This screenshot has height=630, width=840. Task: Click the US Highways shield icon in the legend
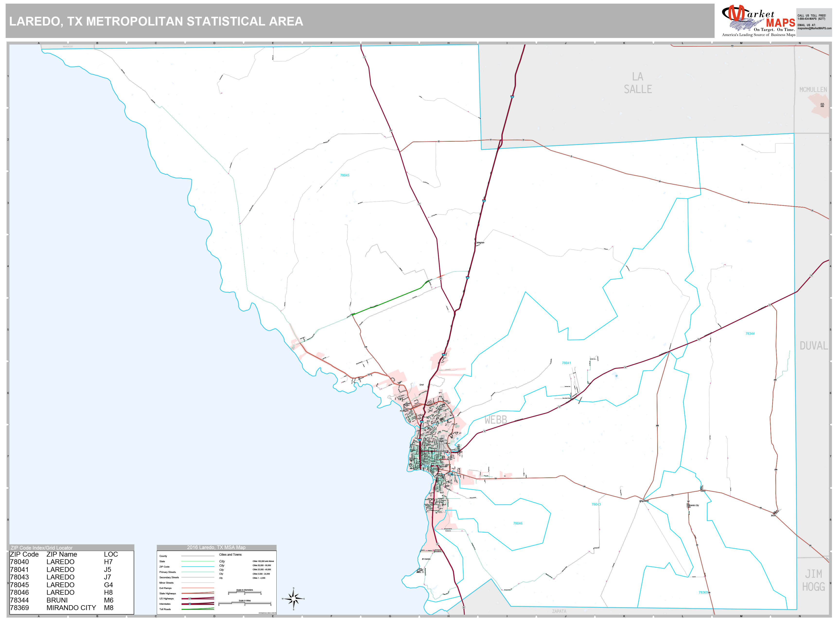[x=190, y=598]
